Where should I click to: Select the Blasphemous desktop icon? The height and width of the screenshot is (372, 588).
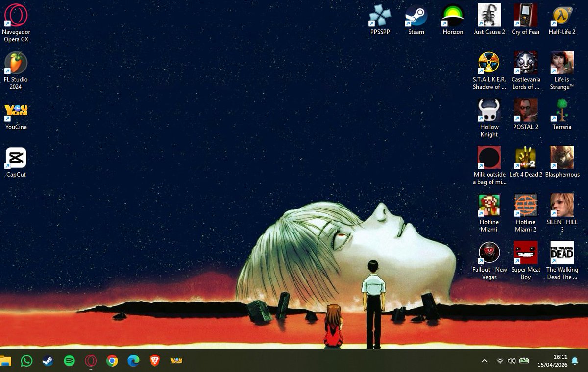[562, 162]
